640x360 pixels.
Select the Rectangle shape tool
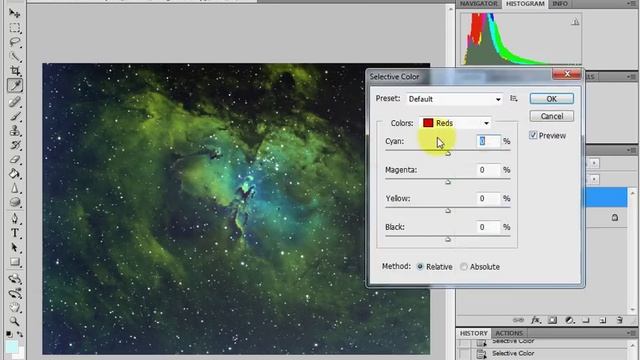coord(15,262)
